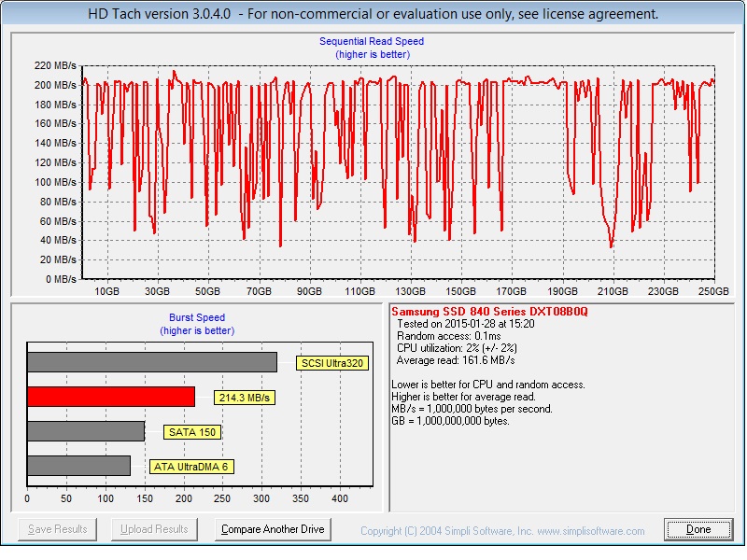
Task: Select the gray ATA UltraDMA 6 bar
Action: [x=78, y=466]
